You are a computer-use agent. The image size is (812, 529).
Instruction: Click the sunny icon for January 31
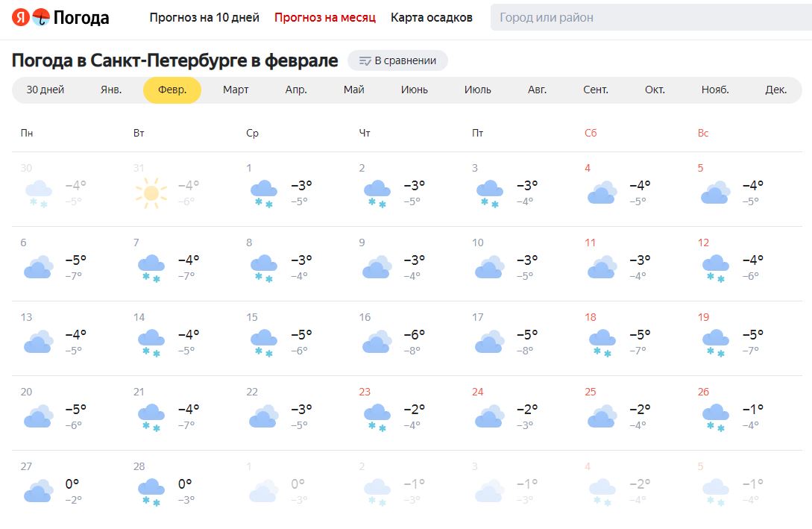click(x=151, y=192)
